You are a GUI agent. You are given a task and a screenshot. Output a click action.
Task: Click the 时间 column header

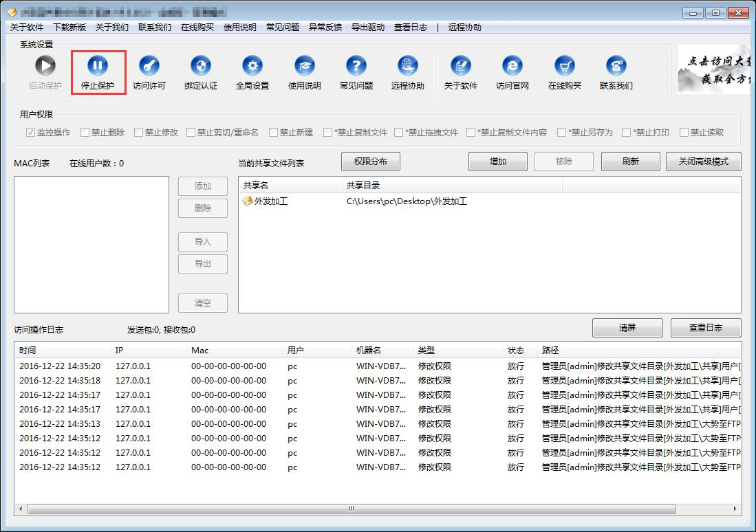(28, 351)
